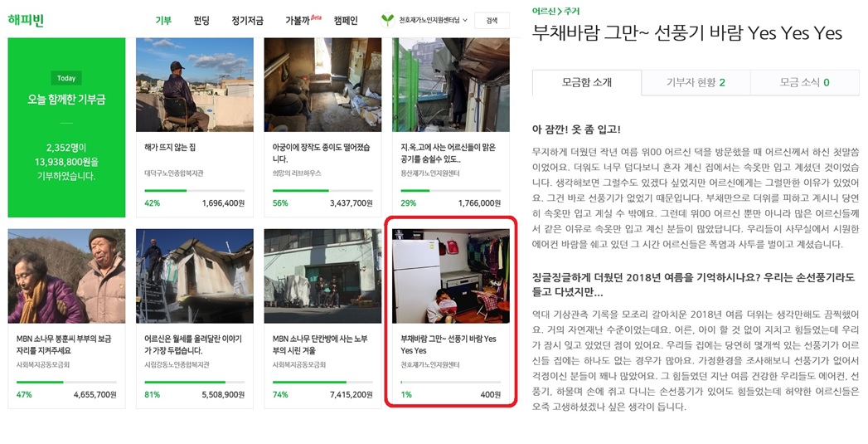The image size is (868, 444).
Task: Open the 펀딩 menu
Action: pos(201,21)
